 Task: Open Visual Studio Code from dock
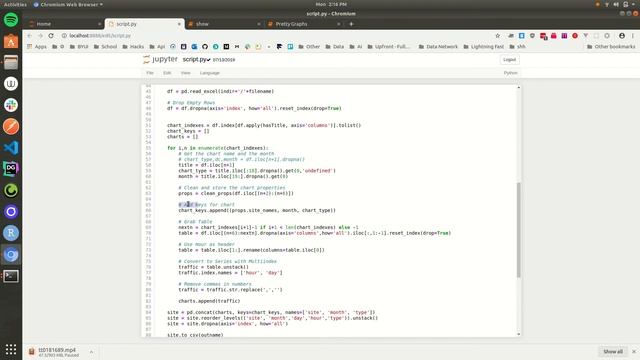11,148
